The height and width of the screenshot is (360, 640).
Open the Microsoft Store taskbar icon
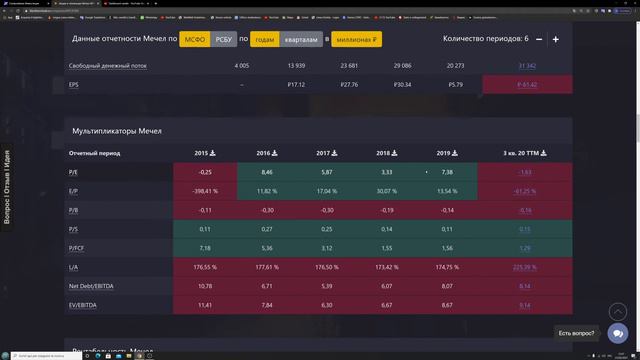pyautogui.click(x=108, y=356)
